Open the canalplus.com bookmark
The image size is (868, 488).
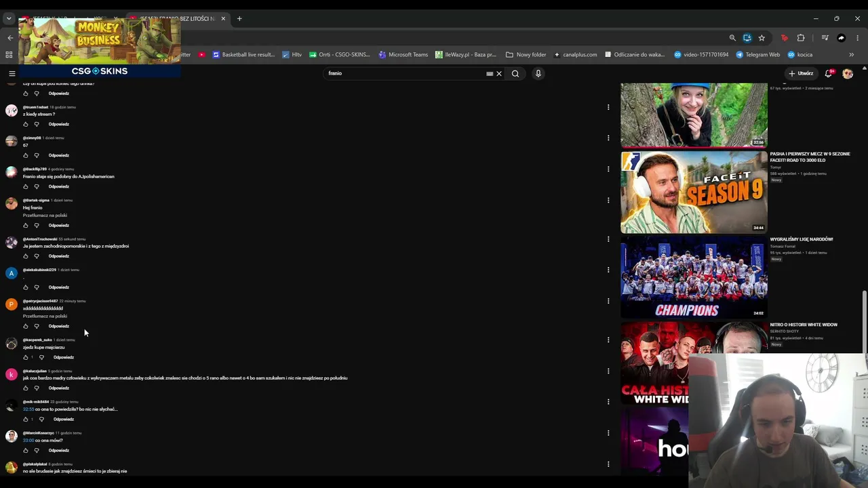pyautogui.click(x=576, y=55)
